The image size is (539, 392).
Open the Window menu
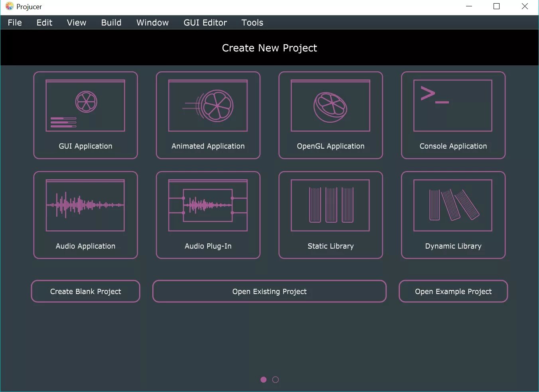(x=153, y=23)
